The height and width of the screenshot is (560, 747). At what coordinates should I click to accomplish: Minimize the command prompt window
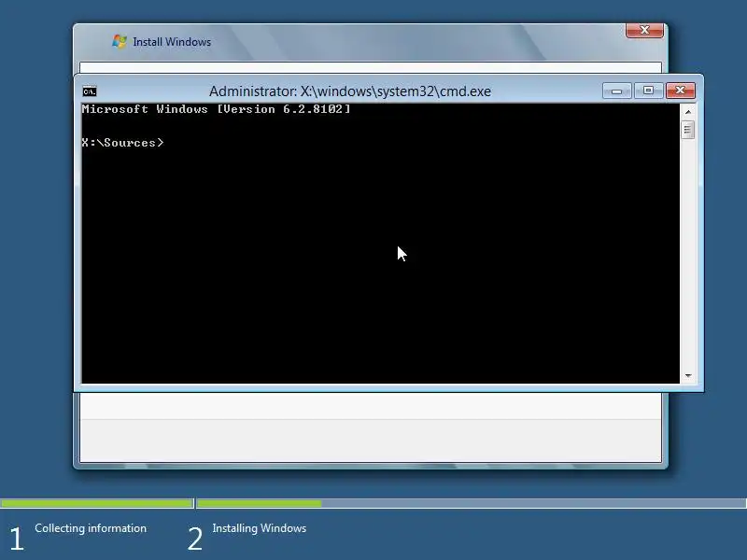pyautogui.click(x=617, y=91)
